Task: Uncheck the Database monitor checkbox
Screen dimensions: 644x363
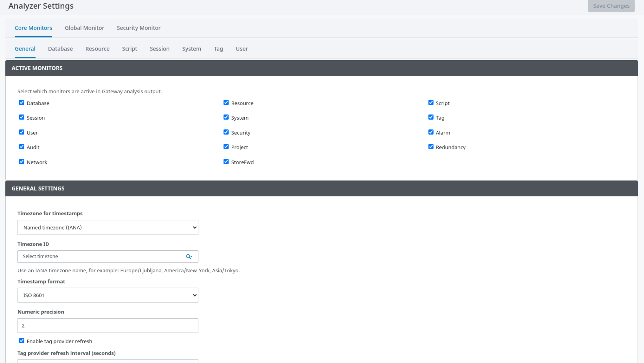Action: point(22,102)
